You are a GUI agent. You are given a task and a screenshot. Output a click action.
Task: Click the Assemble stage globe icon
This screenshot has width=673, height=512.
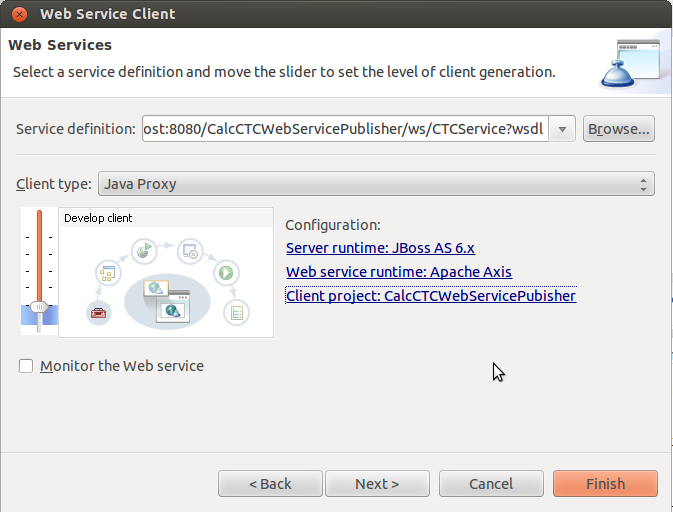tap(144, 251)
